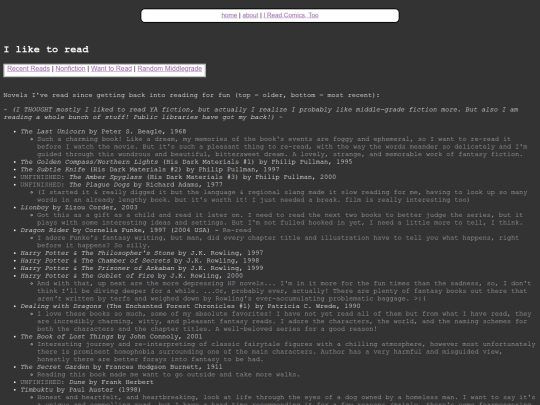Click the 'I started it & really digged it' note

coord(282,196)
